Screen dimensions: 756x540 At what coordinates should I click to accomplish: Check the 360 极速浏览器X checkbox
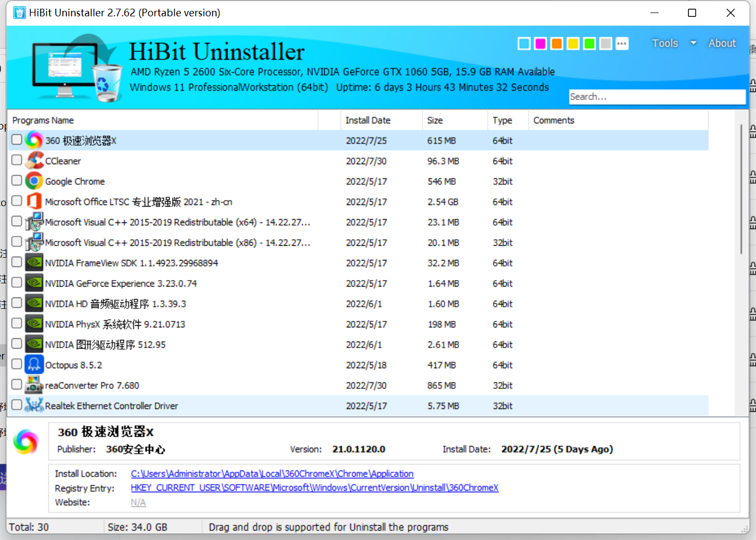point(17,140)
